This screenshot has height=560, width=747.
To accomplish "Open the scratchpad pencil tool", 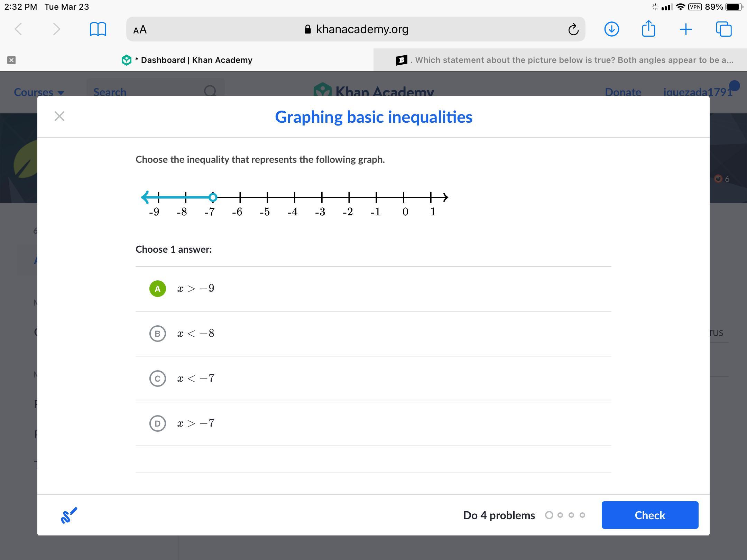I will (x=69, y=515).
